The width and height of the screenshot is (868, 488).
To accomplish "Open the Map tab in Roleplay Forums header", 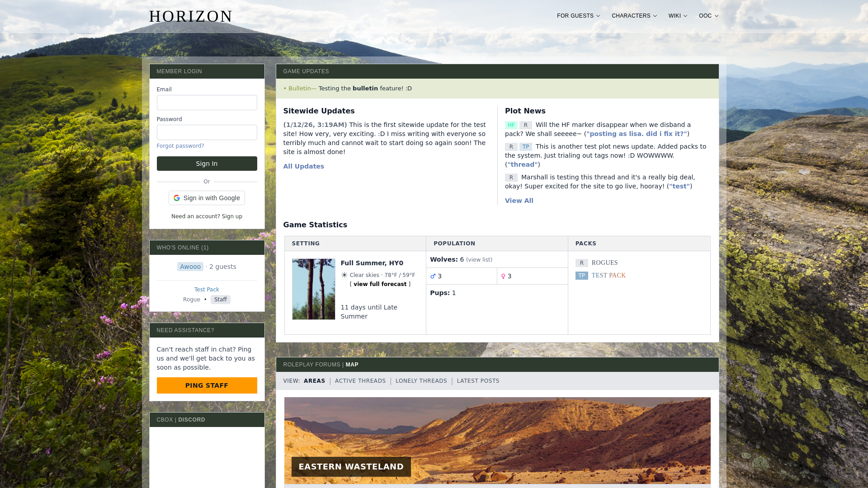I will tap(352, 365).
